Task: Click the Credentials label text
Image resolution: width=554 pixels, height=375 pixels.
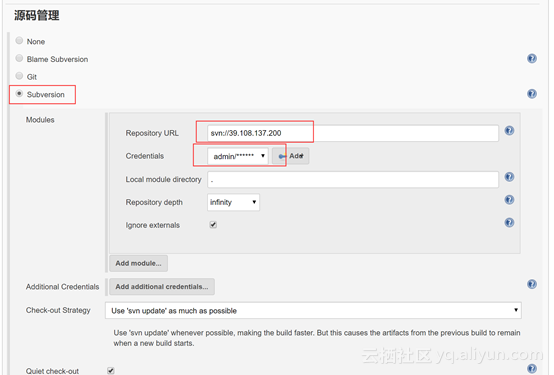Action: pyautogui.click(x=145, y=156)
